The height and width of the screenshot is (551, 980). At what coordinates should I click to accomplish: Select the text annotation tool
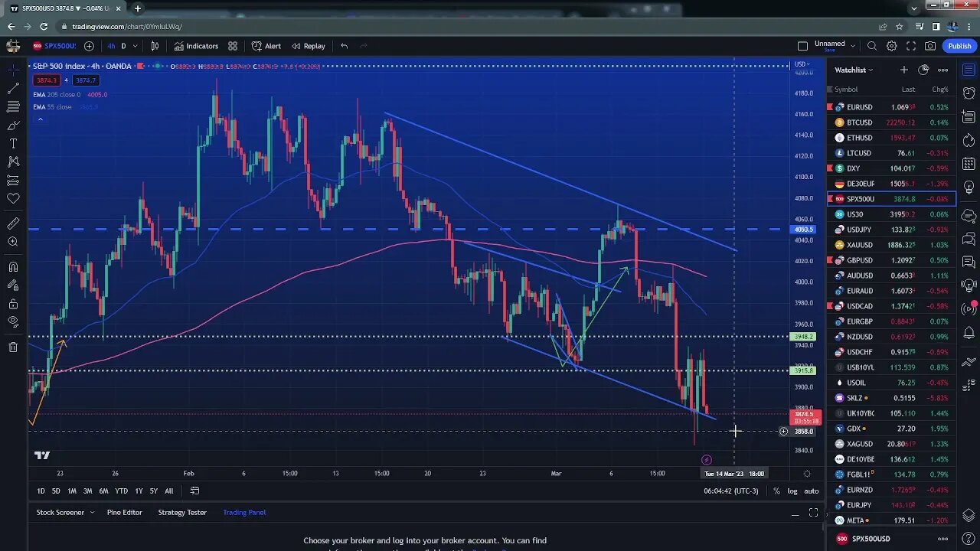pos(13,143)
